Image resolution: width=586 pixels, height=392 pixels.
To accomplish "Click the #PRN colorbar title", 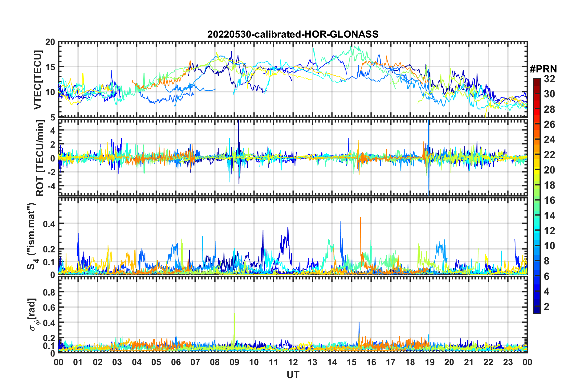I will tap(543, 69).
